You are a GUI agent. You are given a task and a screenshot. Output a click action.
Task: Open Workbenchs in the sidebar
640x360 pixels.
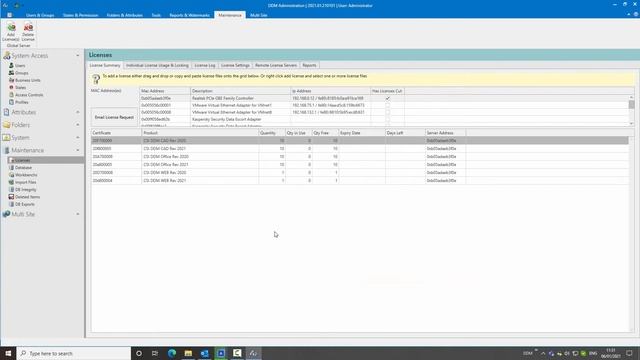pyautogui.click(x=26, y=175)
